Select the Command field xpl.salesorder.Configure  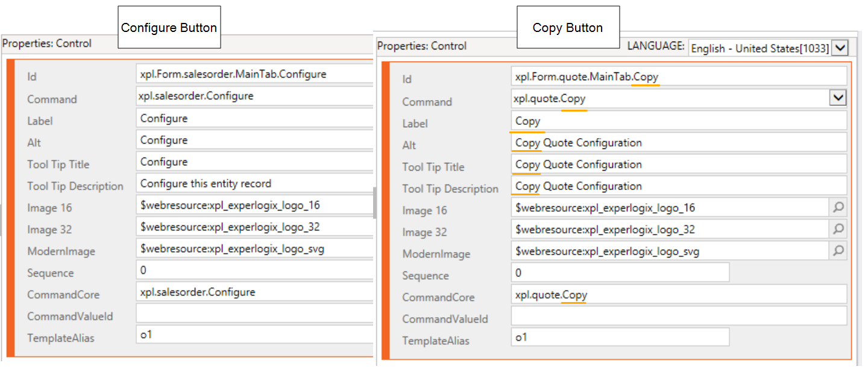point(254,96)
